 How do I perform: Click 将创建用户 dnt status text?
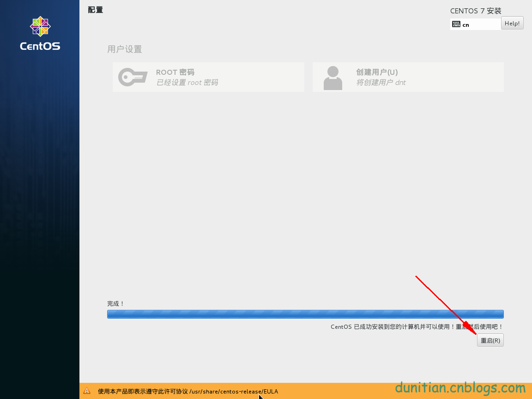pos(381,83)
